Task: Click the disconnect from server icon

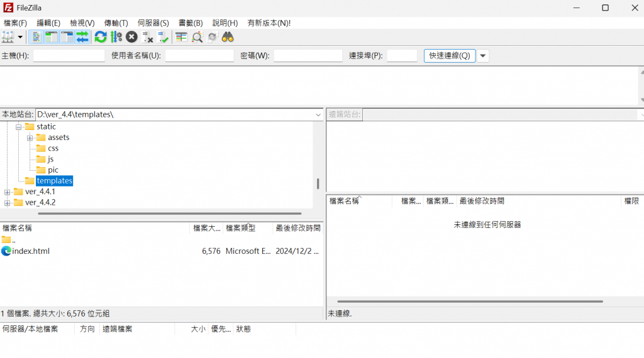Action: [147, 37]
